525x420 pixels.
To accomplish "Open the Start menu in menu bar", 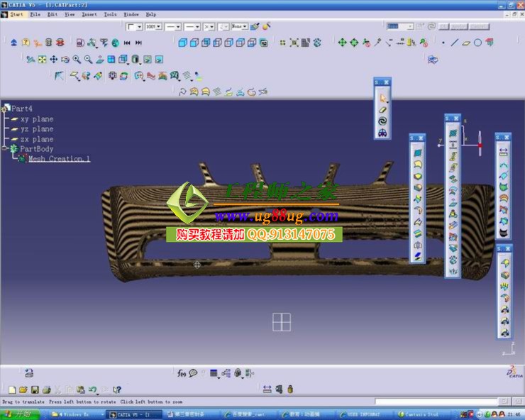I will (x=16, y=14).
